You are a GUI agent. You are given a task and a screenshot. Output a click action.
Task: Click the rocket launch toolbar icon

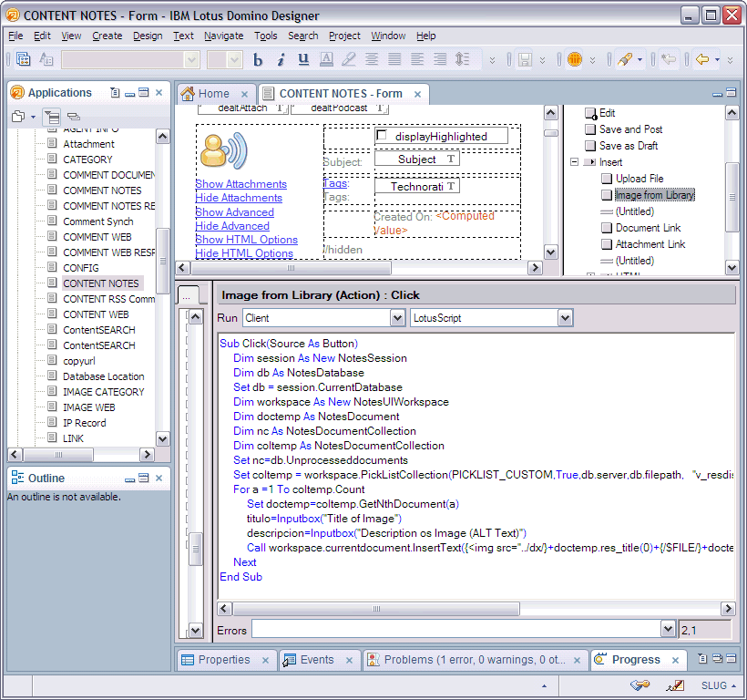pos(625,59)
